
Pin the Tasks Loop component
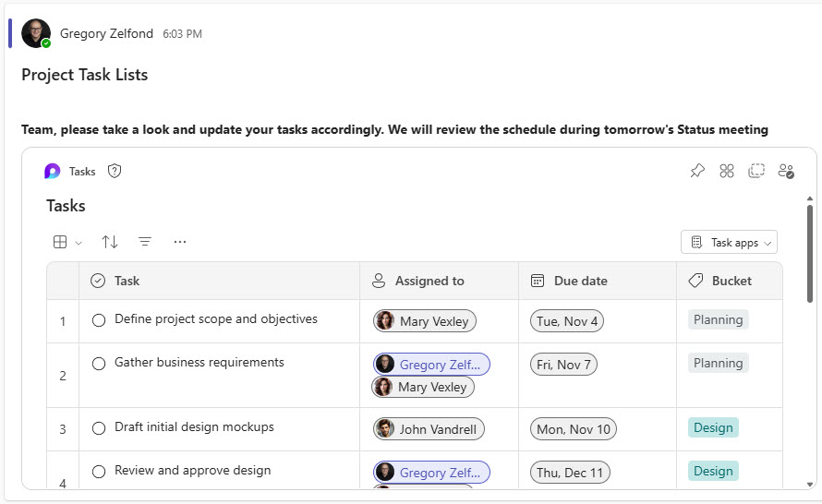click(x=697, y=171)
